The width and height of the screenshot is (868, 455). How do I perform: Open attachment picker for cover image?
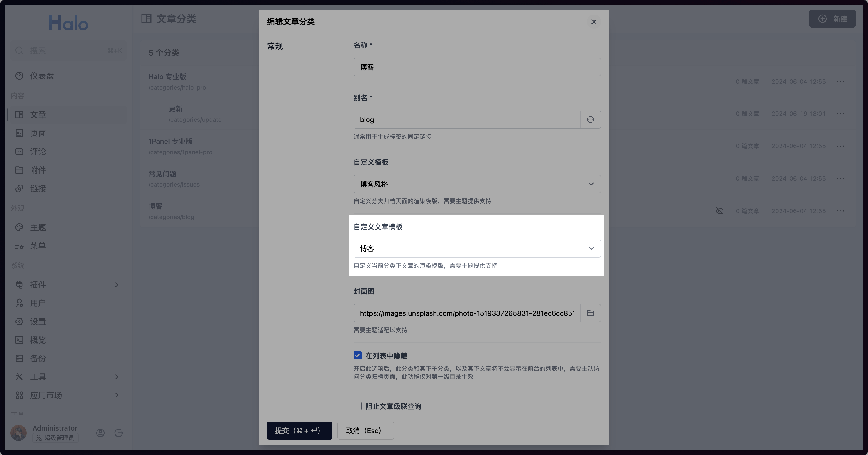pyautogui.click(x=590, y=313)
